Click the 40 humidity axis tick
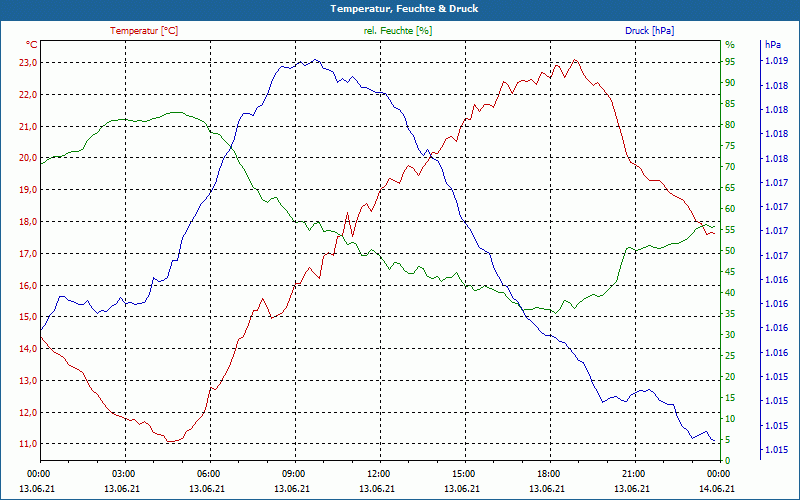Viewport: 800px width, 500px height. coord(730,293)
